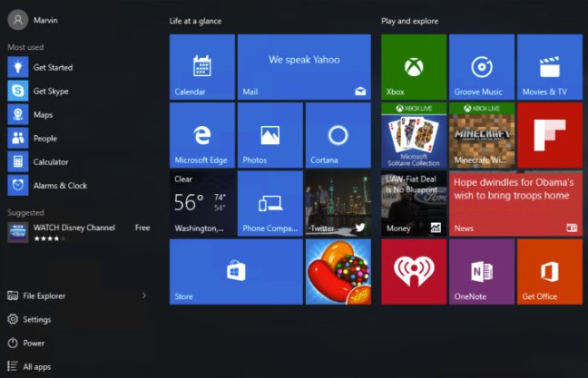Screen dimensions: 588x378
Task: Open Get Skype from most used
Action: pyautogui.click(x=79, y=91)
